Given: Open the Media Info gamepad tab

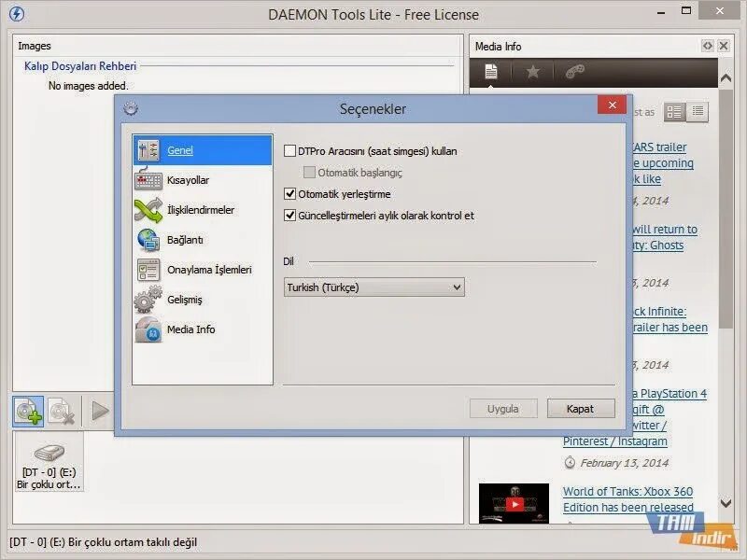Looking at the screenshot, I should click(574, 72).
